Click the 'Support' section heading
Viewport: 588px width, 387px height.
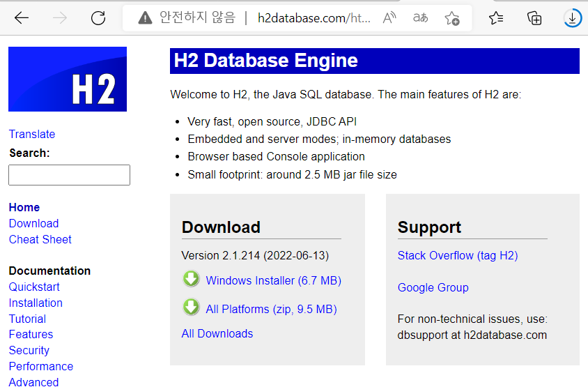429,227
